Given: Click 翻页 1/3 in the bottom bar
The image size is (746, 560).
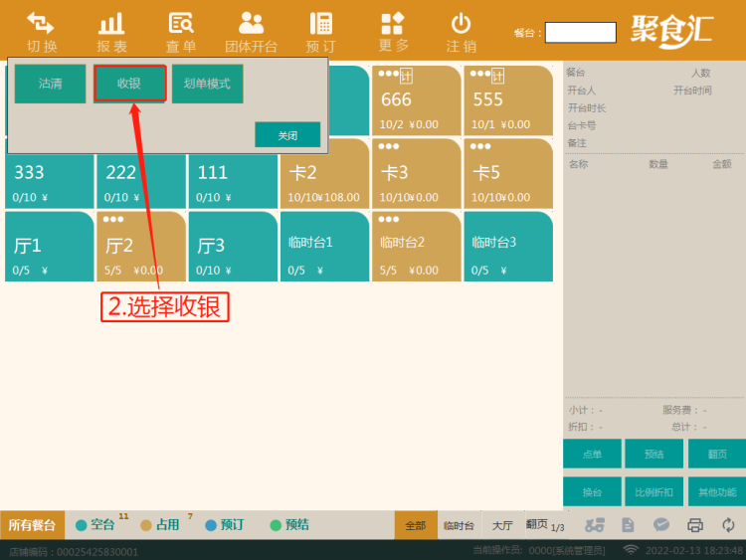Looking at the screenshot, I should click(x=545, y=525).
